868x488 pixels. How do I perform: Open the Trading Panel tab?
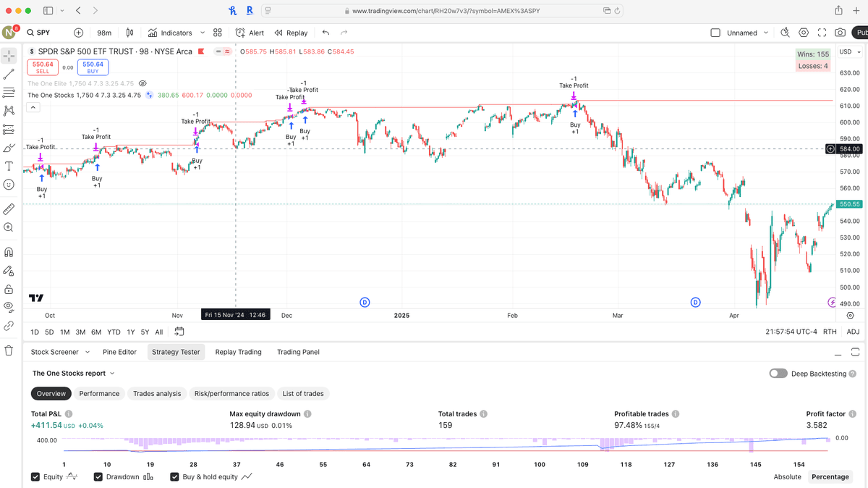pyautogui.click(x=298, y=352)
